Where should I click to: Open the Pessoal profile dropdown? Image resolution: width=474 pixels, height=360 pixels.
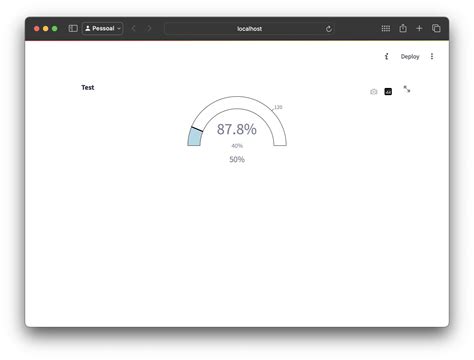(x=103, y=28)
